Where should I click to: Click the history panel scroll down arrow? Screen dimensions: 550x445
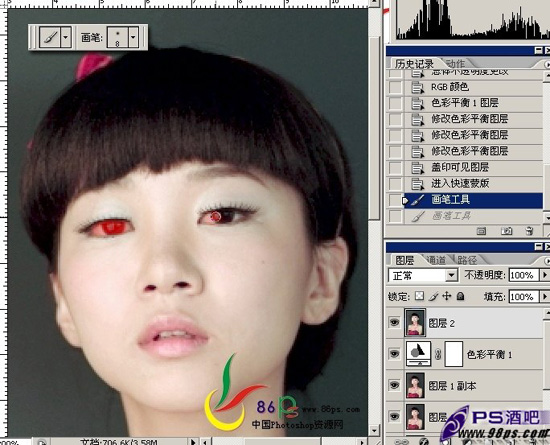[x=547, y=217]
